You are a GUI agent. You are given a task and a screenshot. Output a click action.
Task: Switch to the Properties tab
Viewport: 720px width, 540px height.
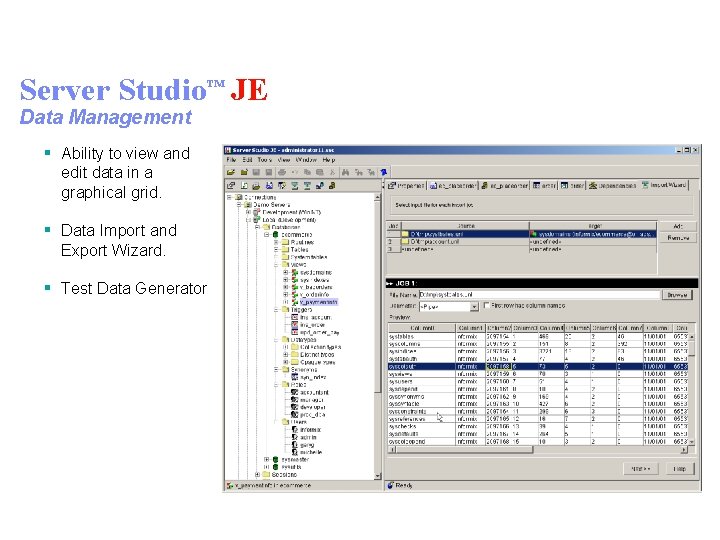(406, 186)
